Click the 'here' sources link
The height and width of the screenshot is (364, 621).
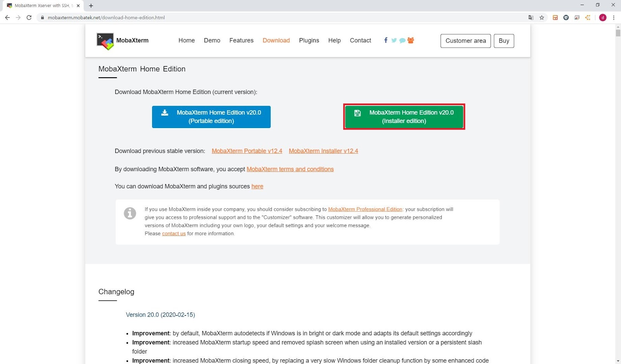click(x=257, y=186)
